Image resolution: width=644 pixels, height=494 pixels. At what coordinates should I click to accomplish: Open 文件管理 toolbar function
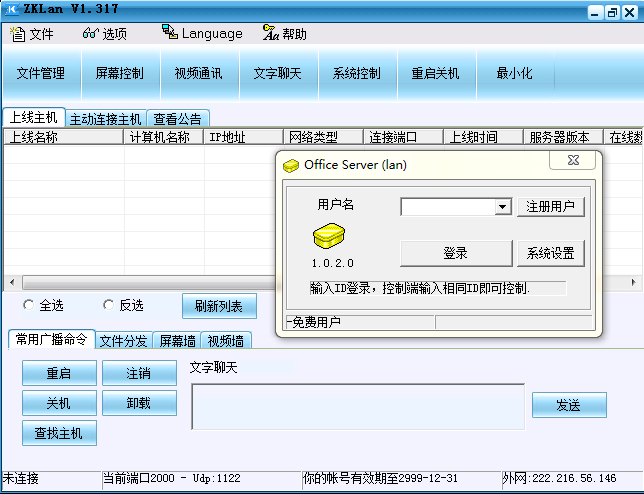[x=41, y=74]
